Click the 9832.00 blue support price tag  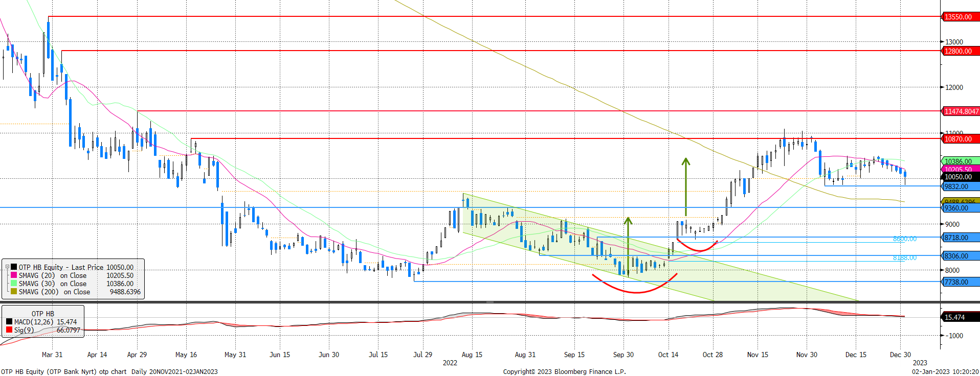960,186
